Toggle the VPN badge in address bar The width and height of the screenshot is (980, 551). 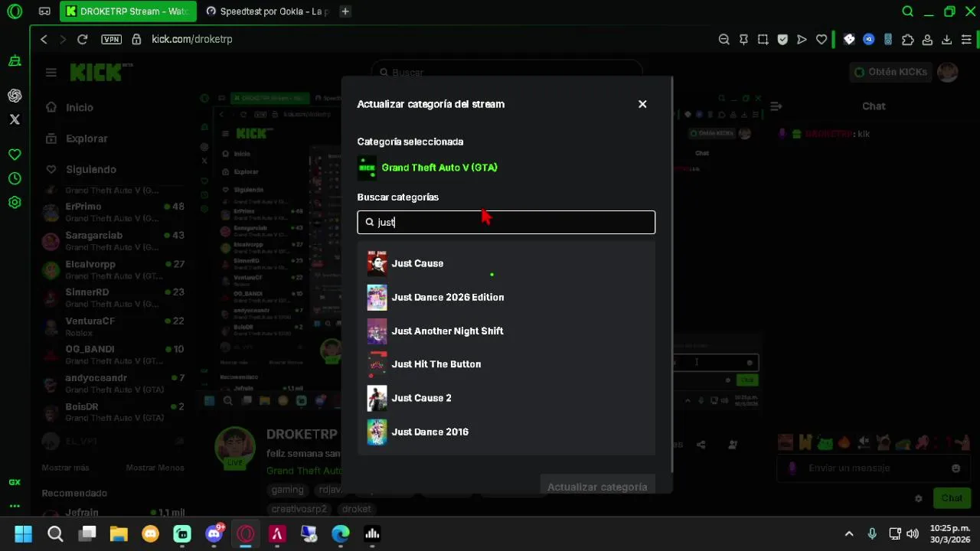[x=112, y=39]
